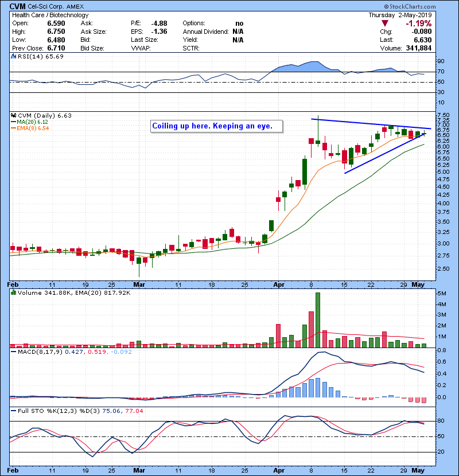Click the StockCharts.com copyright label
The image size is (459, 476).
410,6
